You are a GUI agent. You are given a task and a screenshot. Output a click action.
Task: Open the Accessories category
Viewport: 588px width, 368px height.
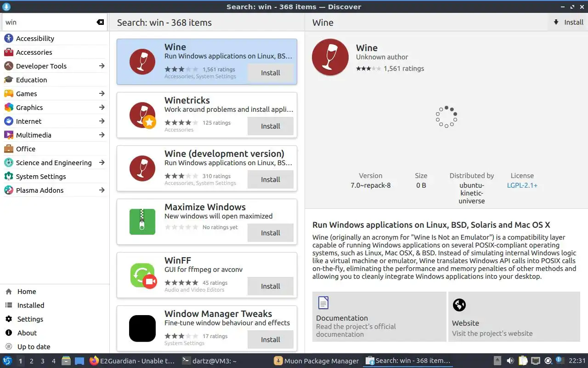pyautogui.click(x=55, y=52)
